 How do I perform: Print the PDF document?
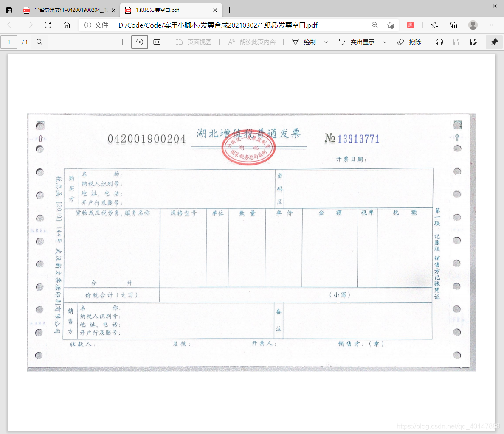pyautogui.click(x=439, y=42)
